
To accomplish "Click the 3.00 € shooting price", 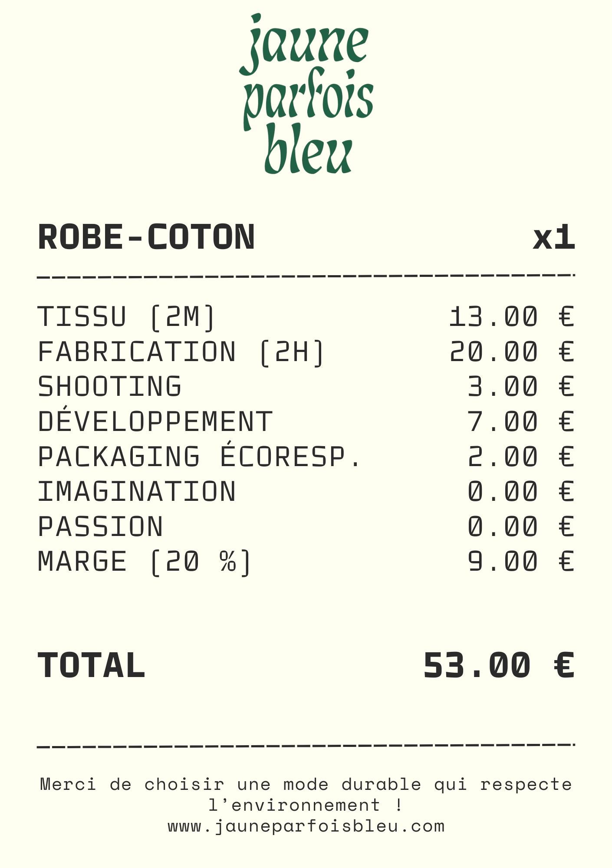I will [x=520, y=387].
